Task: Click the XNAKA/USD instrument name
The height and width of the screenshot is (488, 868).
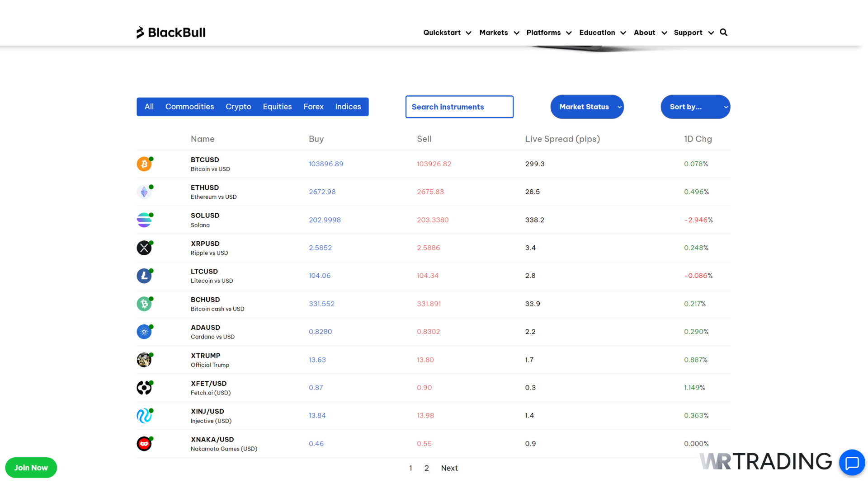Action: (212, 440)
